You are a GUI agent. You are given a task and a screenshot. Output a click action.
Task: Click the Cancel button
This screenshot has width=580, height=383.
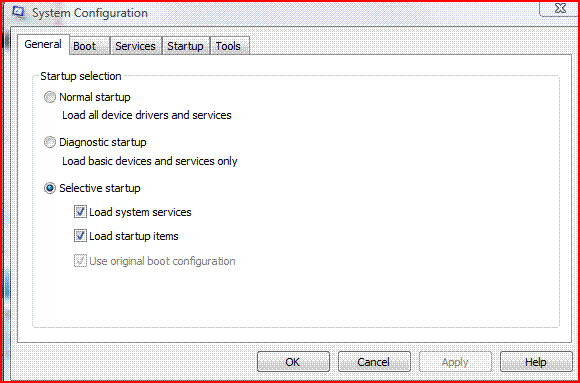pyautogui.click(x=374, y=362)
